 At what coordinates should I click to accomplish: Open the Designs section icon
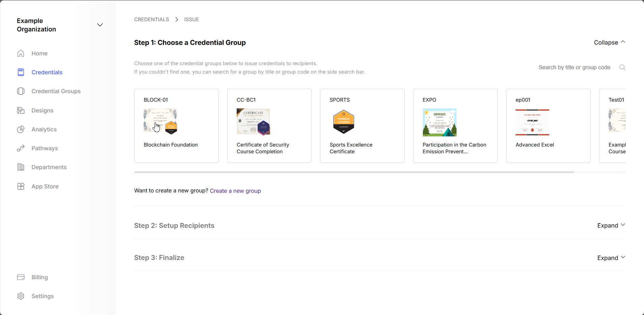click(21, 110)
